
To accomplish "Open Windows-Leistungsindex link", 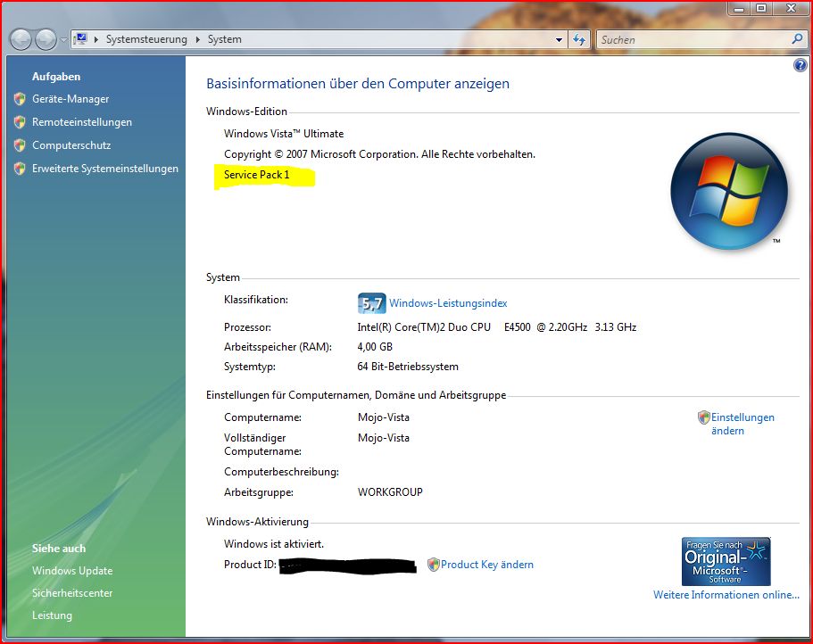I will pyautogui.click(x=448, y=303).
